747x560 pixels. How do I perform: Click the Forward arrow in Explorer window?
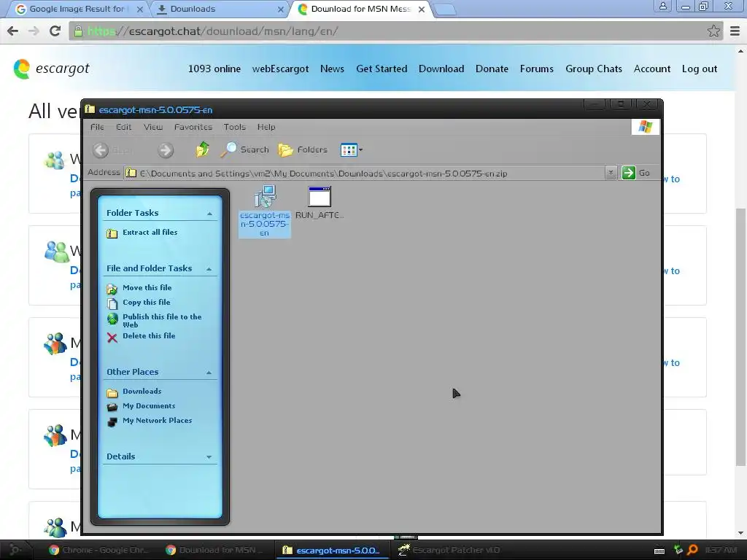(166, 150)
